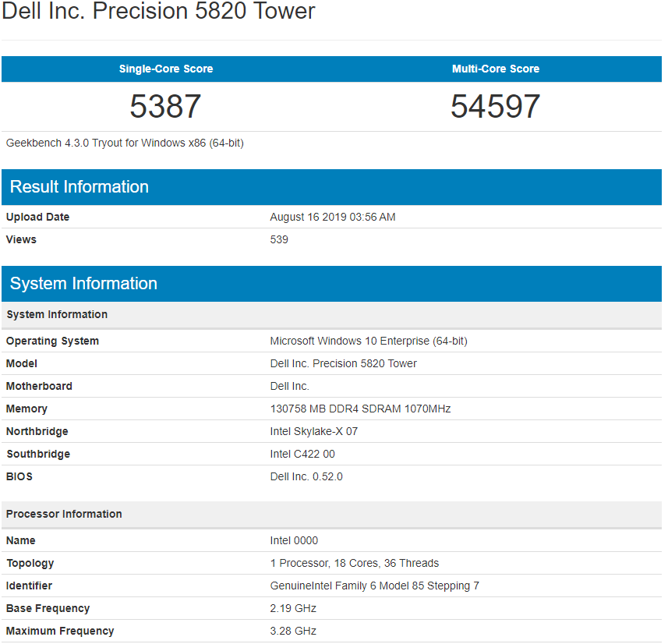Select the Model value Dell Inc. Precision 5820 Tower
This screenshot has height=644, width=668.
(x=344, y=363)
